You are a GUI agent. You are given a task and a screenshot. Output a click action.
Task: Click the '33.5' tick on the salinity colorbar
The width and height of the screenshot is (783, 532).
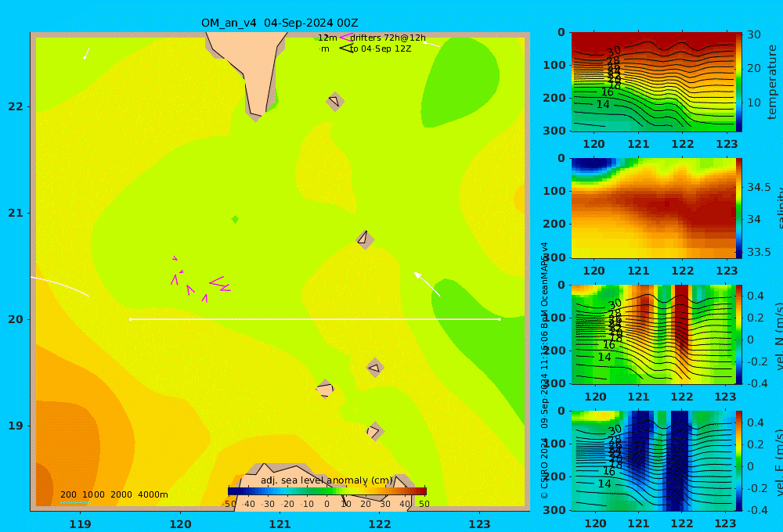[x=759, y=252]
